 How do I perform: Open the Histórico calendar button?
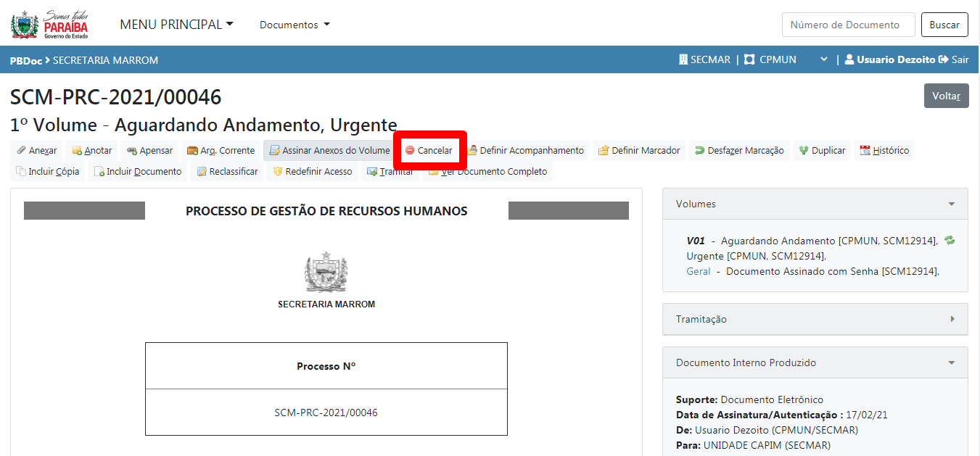pyautogui.click(x=884, y=151)
